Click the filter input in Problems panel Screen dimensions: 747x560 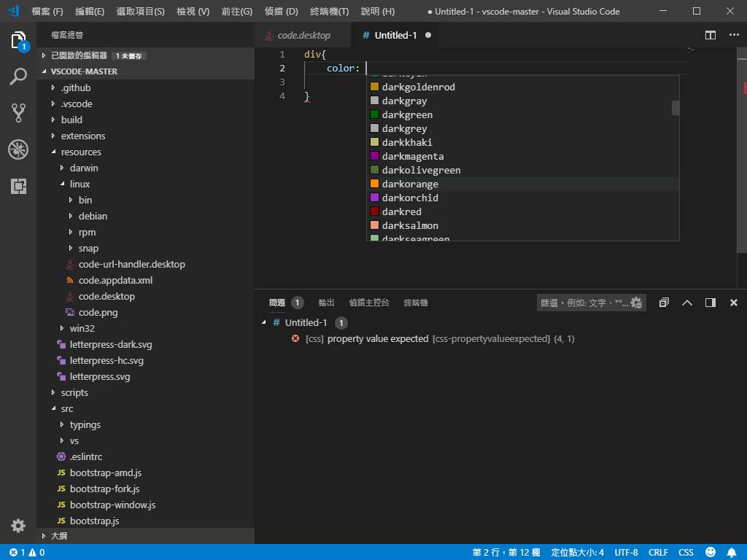583,303
